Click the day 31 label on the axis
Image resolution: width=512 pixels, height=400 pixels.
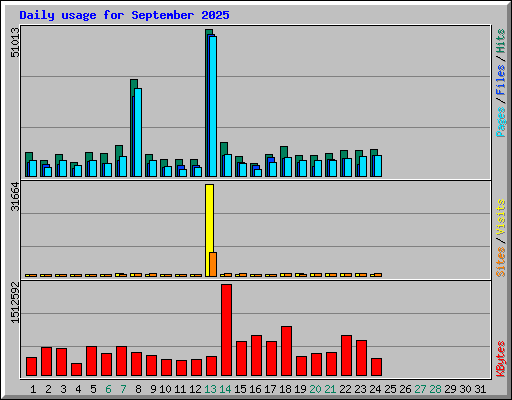pos(480,389)
